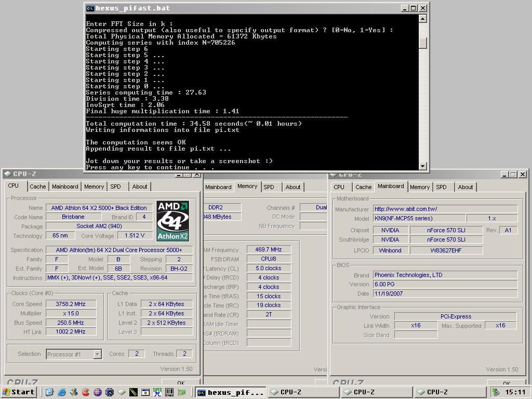The height and width of the screenshot is (399, 532).
Task: Select Mainboard tab in middle CPU-Z window
Action: pos(218,187)
